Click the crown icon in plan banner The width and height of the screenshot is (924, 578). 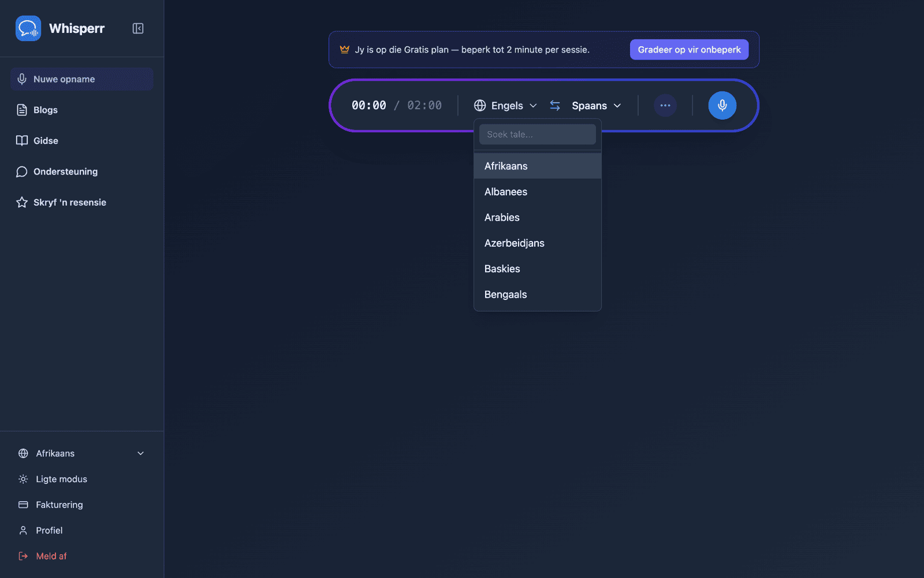(x=345, y=49)
